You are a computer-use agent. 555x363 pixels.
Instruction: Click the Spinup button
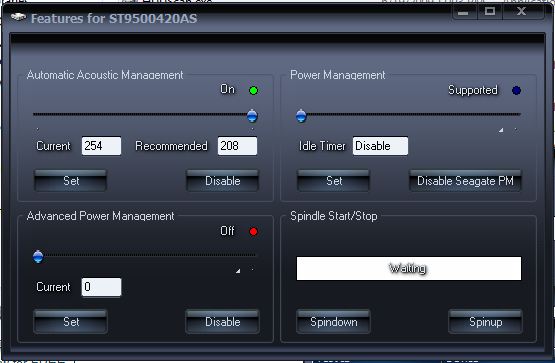tap(485, 322)
